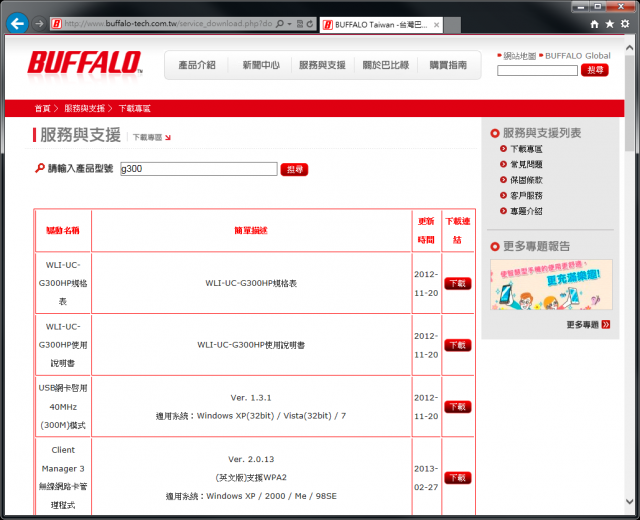The height and width of the screenshot is (520, 640).
Task: Open 常見問題 in sidebar list
Action: (x=526, y=164)
